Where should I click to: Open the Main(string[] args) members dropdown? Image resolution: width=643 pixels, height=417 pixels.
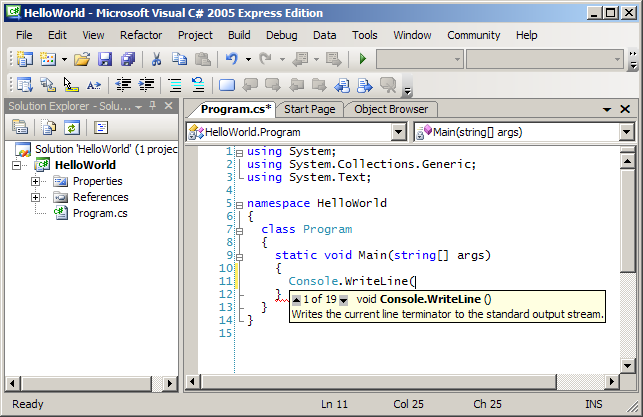626,132
